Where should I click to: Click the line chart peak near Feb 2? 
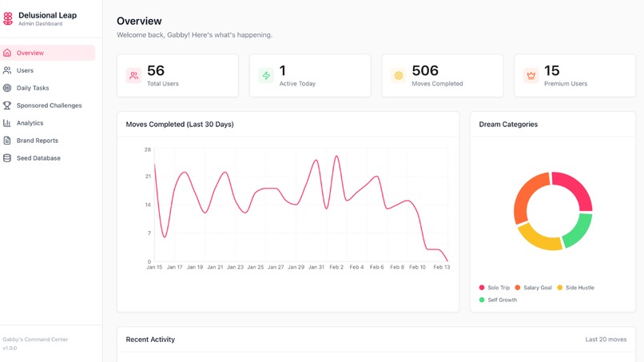click(336, 156)
